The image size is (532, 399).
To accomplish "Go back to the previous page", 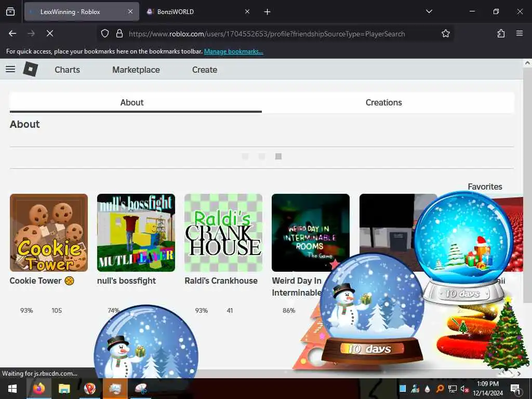I will (12, 33).
